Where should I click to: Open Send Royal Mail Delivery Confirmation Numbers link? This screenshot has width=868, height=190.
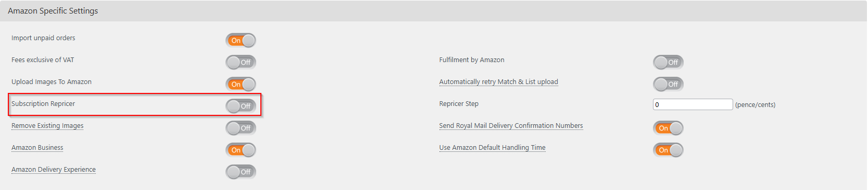tap(511, 126)
